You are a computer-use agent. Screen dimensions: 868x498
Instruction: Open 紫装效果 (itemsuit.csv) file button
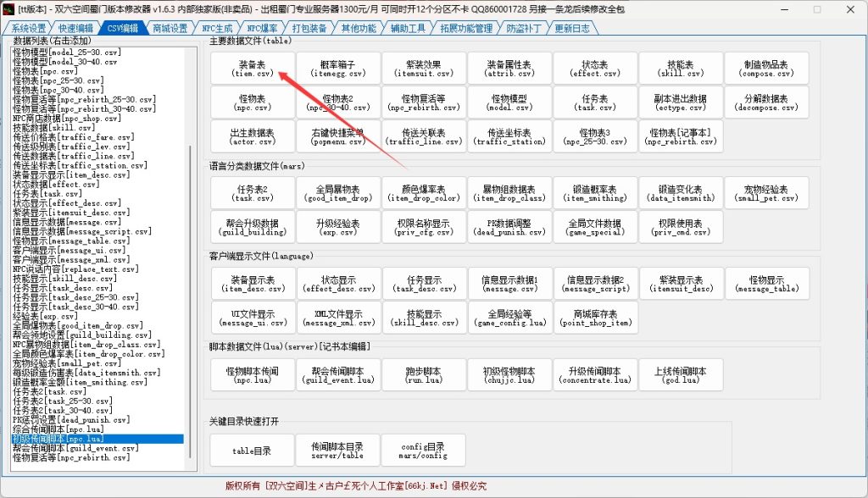[x=424, y=69]
